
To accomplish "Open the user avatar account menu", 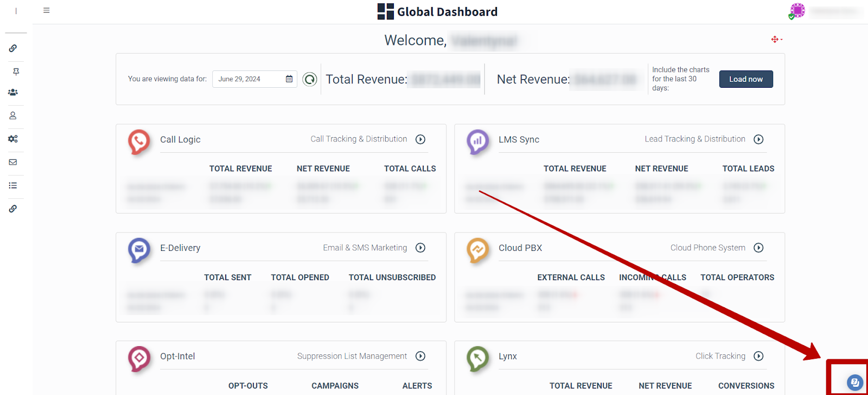I will 797,11.
